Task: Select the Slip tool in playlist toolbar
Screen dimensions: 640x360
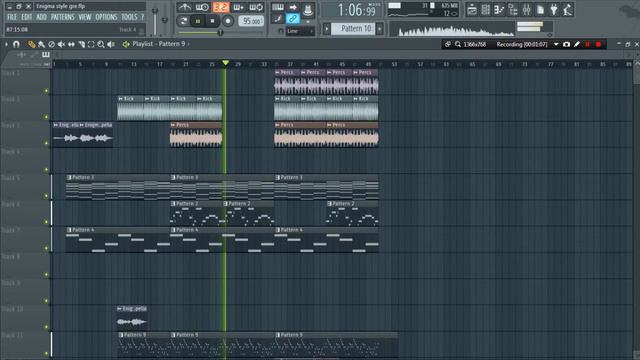Action: pos(71,44)
